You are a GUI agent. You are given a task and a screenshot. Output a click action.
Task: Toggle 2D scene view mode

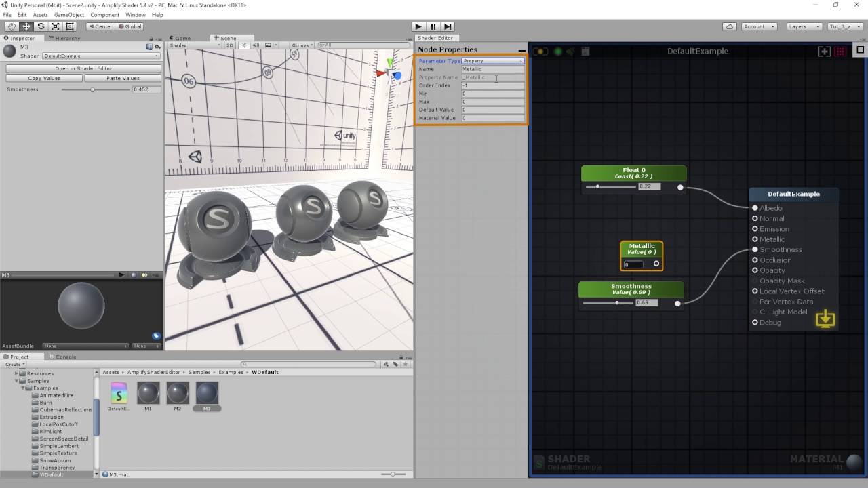tap(230, 45)
